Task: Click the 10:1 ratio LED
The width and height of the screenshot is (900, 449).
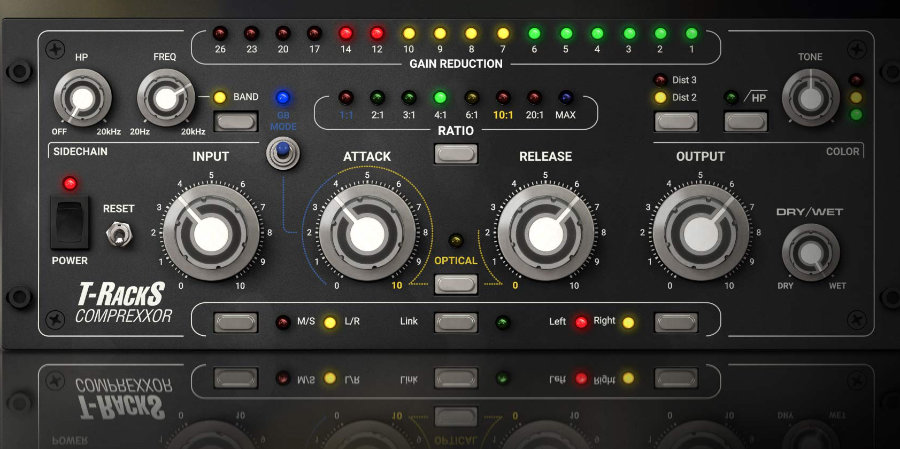Action: (x=503, y=97)
